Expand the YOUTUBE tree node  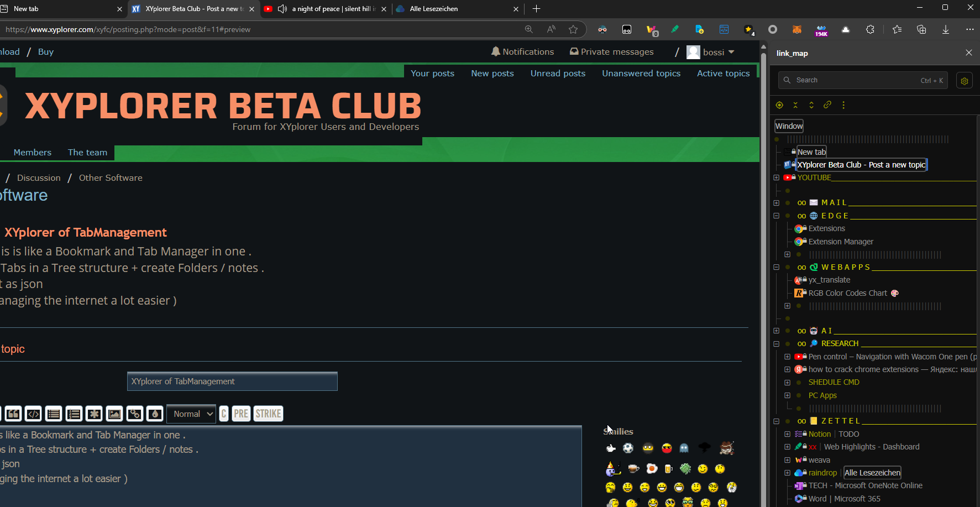[x=776, y=177]
